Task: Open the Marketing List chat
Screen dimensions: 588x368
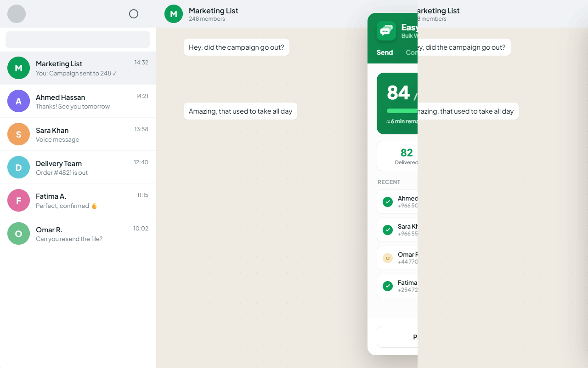Action: pos(78,68)
